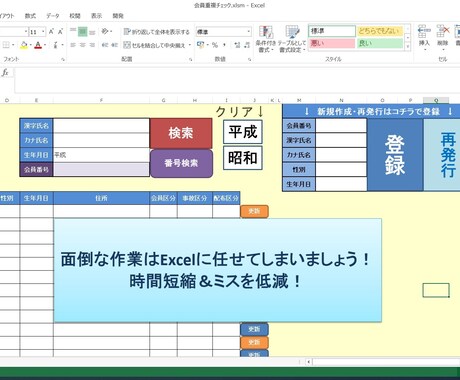Open the 配置 group dialog launcher
The width and height of the screenshot is (460, 380).
[191, 59]
